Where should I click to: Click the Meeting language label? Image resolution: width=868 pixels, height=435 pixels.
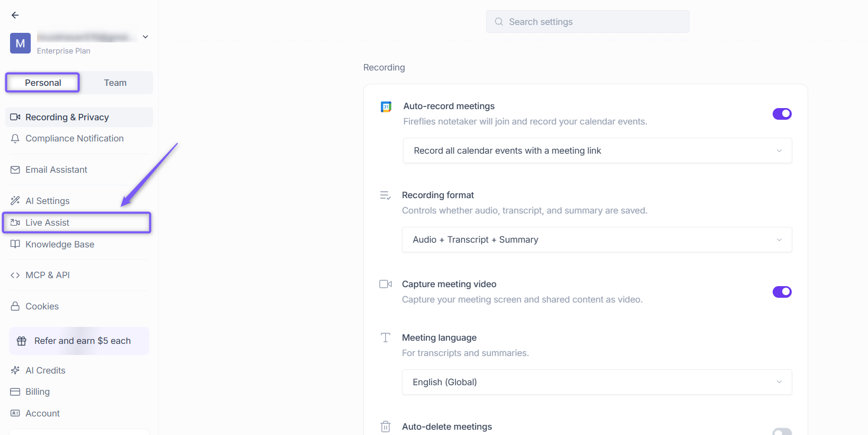[439, 338]
